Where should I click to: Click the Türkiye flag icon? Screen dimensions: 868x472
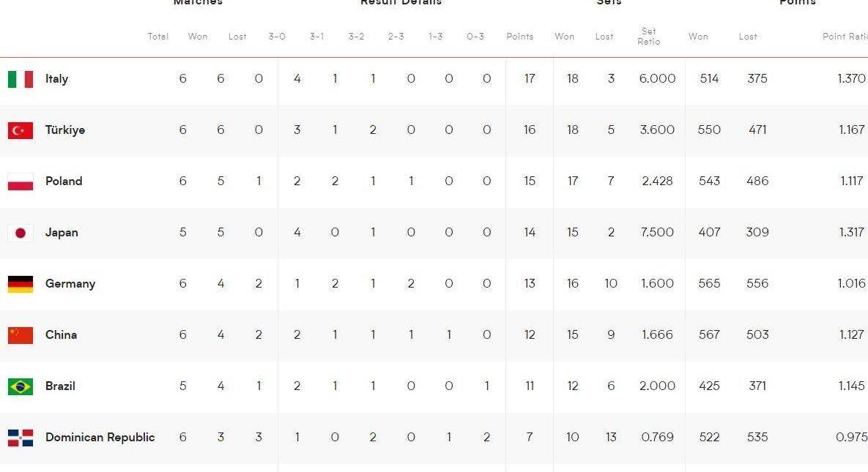(21, 130)
